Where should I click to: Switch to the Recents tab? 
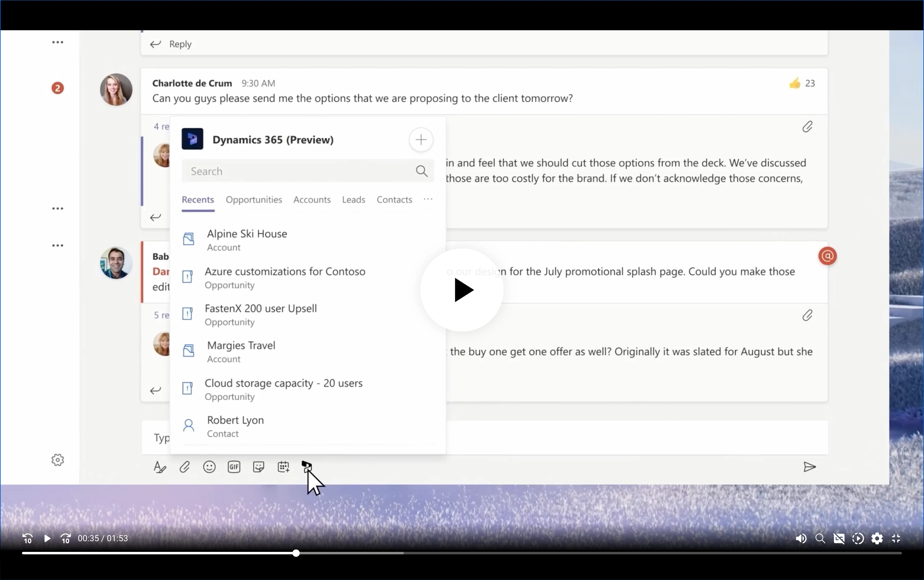pyautogui.click(x=198, y=200)
